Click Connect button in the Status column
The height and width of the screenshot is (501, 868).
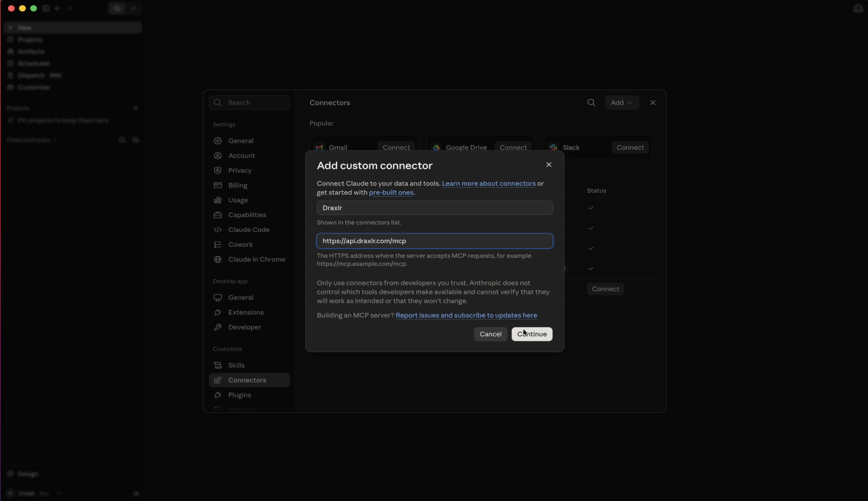[605, 289]
